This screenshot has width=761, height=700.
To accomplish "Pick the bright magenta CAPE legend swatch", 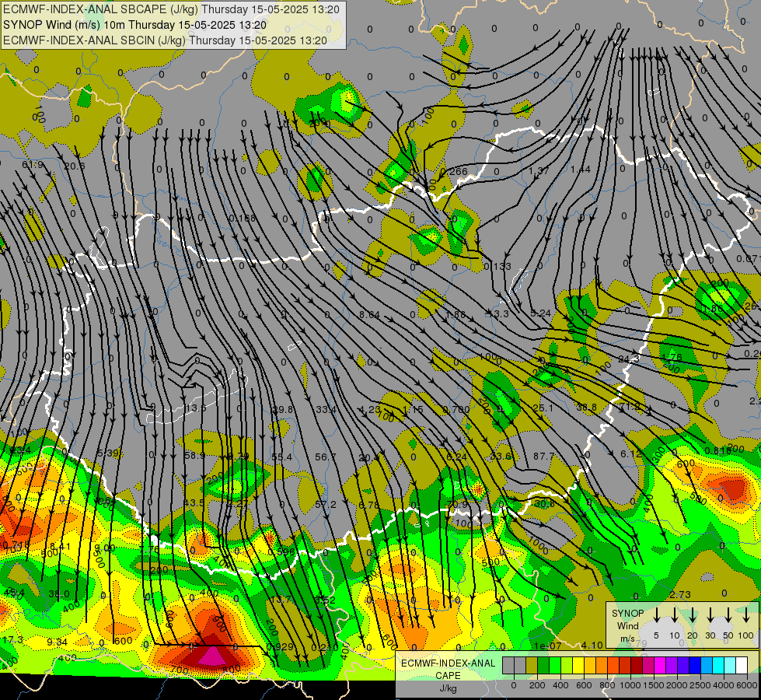I will click(x=660, y=666).
